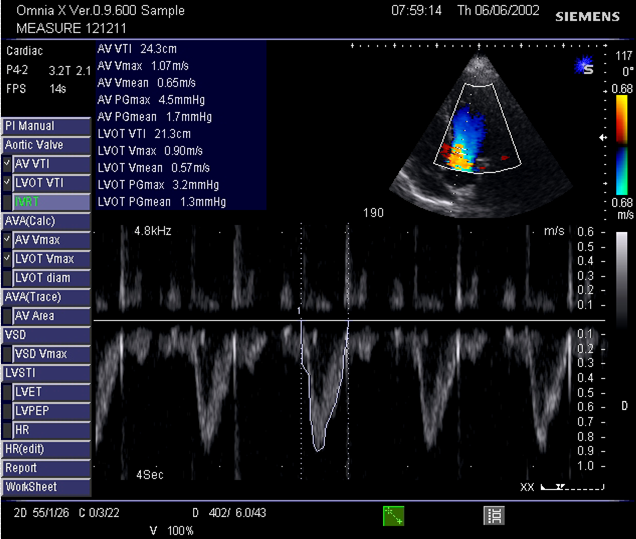Click the 'AV VTI 24.3cm' result
The height and width of the screenshot is (539, 636).
[x=137, y=49]
